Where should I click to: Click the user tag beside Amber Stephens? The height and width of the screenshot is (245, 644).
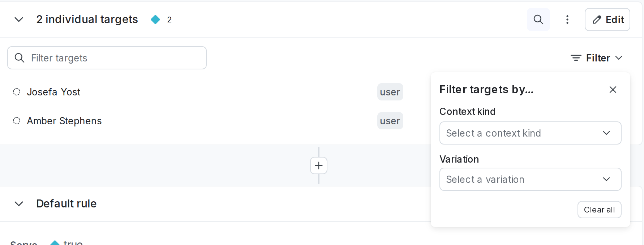coord(390,121)
